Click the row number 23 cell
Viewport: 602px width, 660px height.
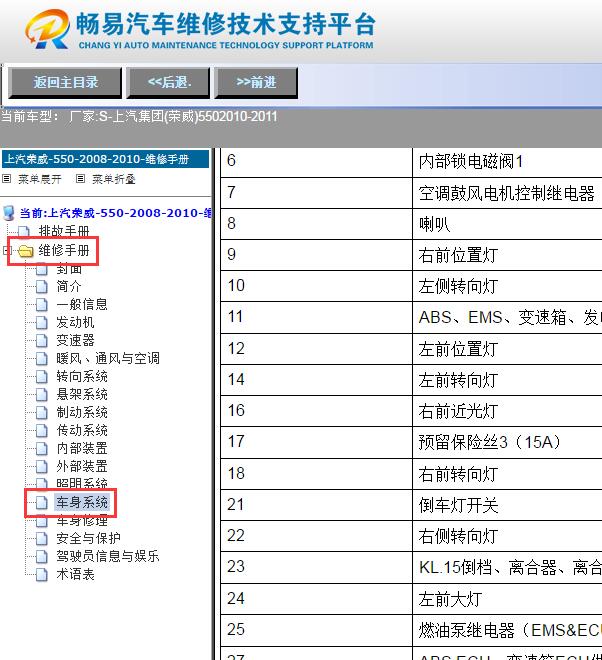316,567
